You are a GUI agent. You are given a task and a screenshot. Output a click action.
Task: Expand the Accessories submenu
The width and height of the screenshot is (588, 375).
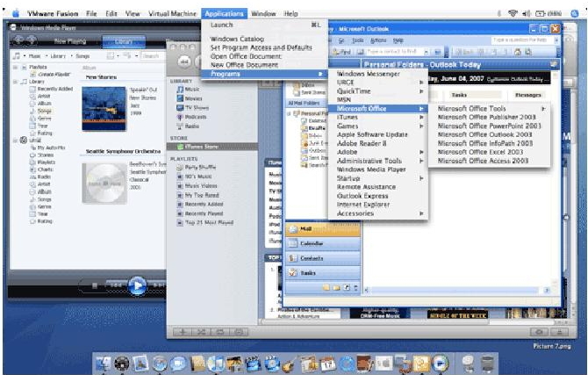point(378,213)
